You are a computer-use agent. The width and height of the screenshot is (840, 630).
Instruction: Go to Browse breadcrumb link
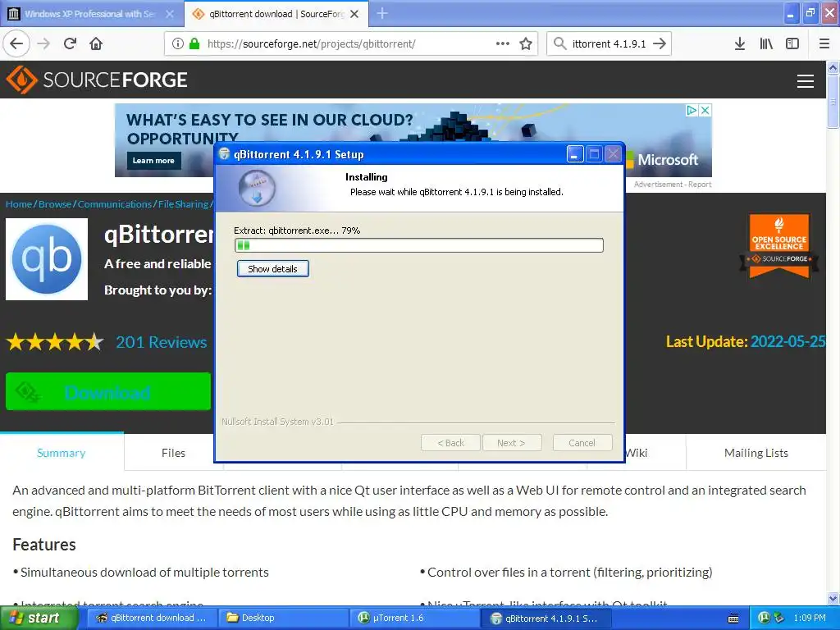click(55, 204)
